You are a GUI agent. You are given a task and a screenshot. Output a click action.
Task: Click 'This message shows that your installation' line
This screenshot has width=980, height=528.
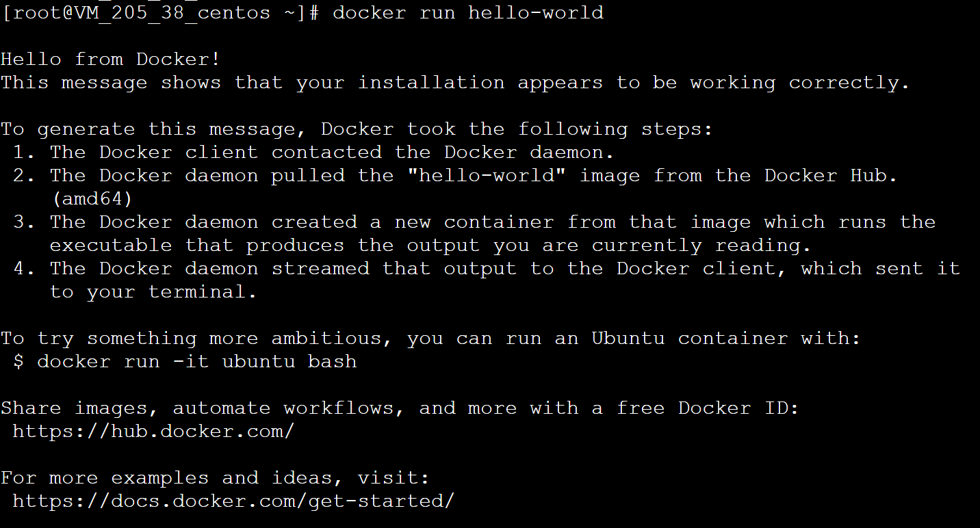click(456, 83)
